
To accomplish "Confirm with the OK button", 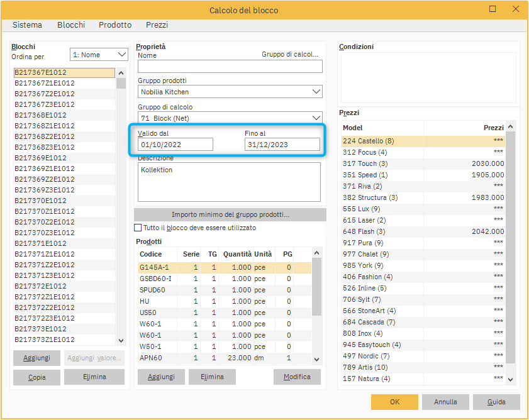I will click(x=394, y=402).
